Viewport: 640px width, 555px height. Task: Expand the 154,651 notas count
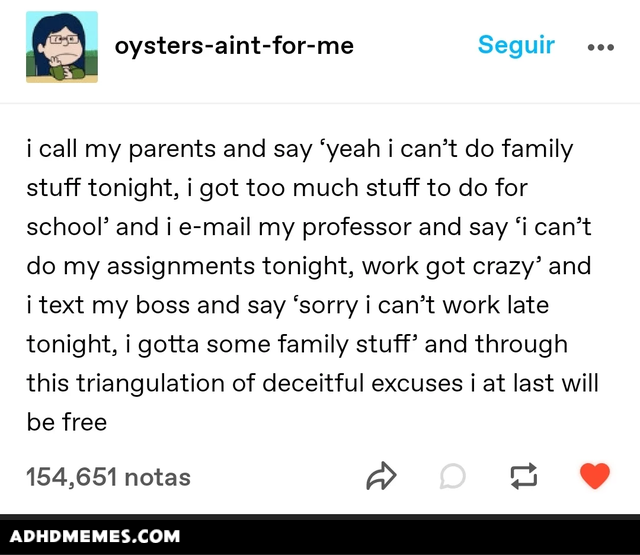click(x=108, y=477)
